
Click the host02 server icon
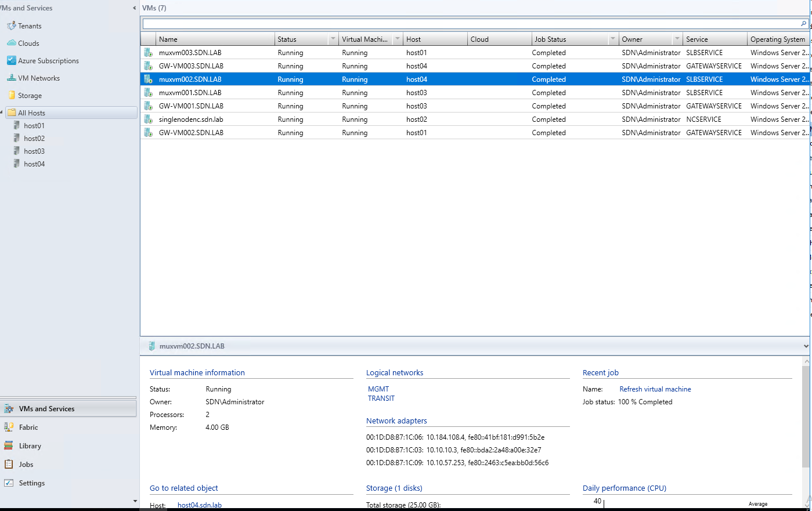point(17,138)
